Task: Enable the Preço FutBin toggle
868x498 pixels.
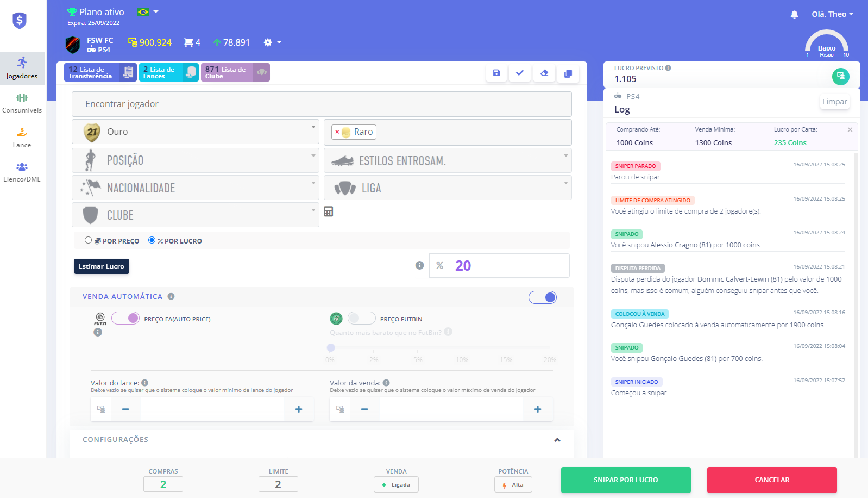Action: tap(361, 319)
